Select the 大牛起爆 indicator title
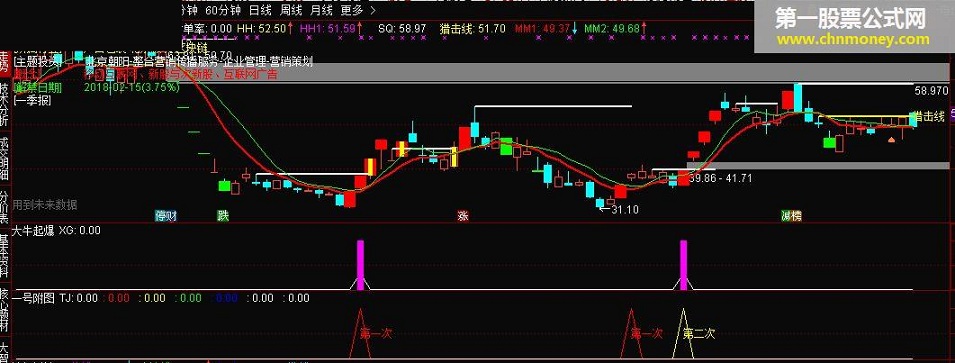Image resolution: width=955 pixels, height=363 pixels. (33, 231)
